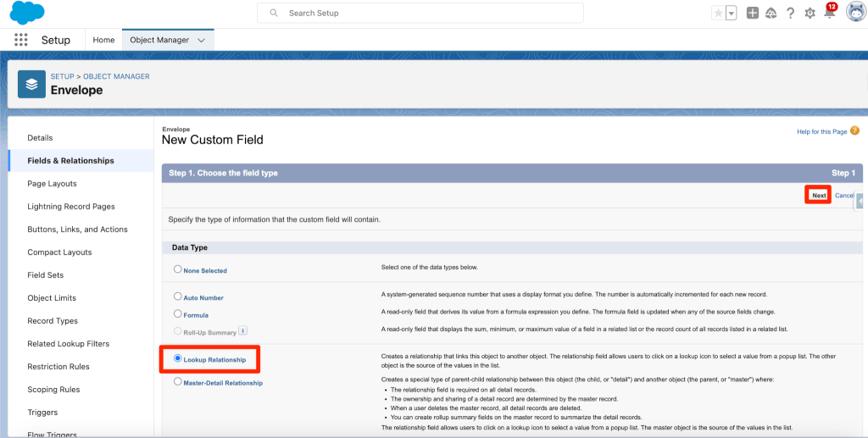This screenshot has width=868, height=438.
Task: Open the global actions plus icon
Action: [752, 13]
